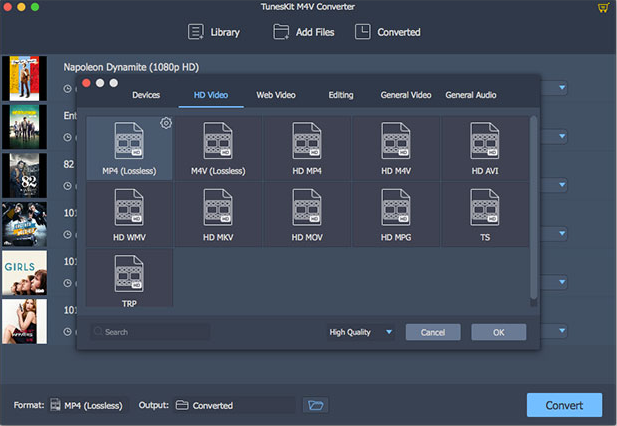617x426 pixels.
Task: Select the MP4 (Lossless) format icon
Action: click(129, 143)
